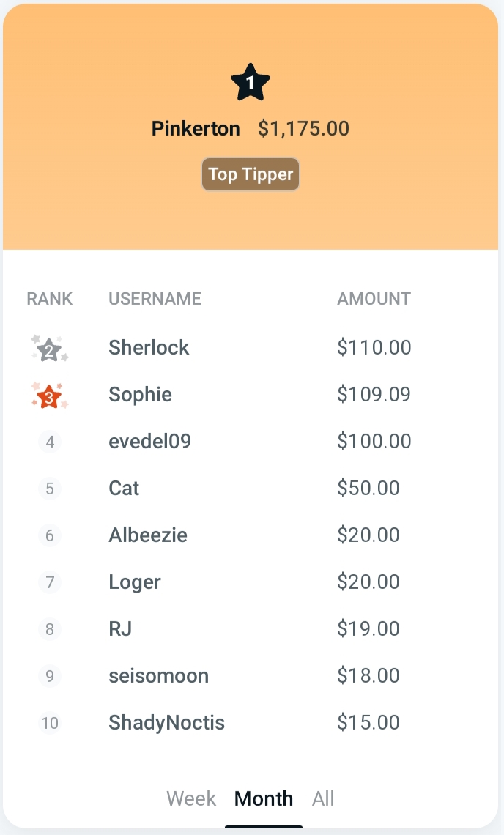Click the ShadyNoctis username

click(166, 723)
